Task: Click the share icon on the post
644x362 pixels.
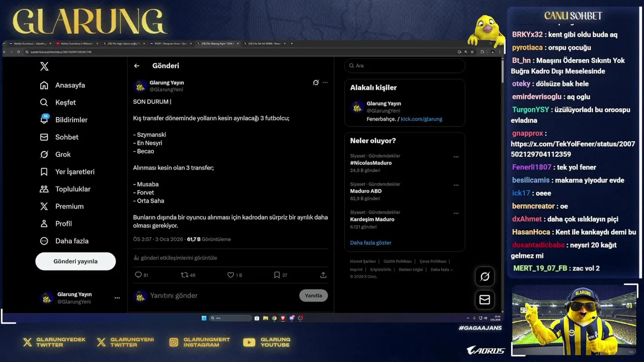Action: tap(323, 275)
